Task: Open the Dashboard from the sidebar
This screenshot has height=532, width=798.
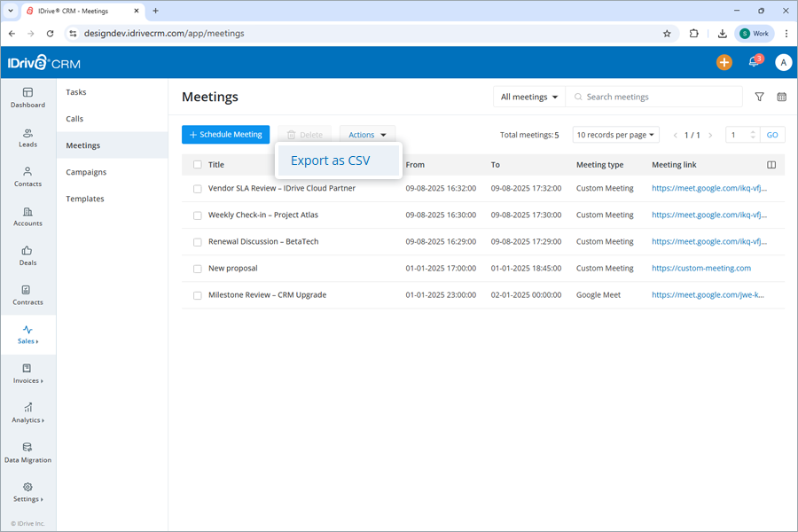Action: point(27,98)
